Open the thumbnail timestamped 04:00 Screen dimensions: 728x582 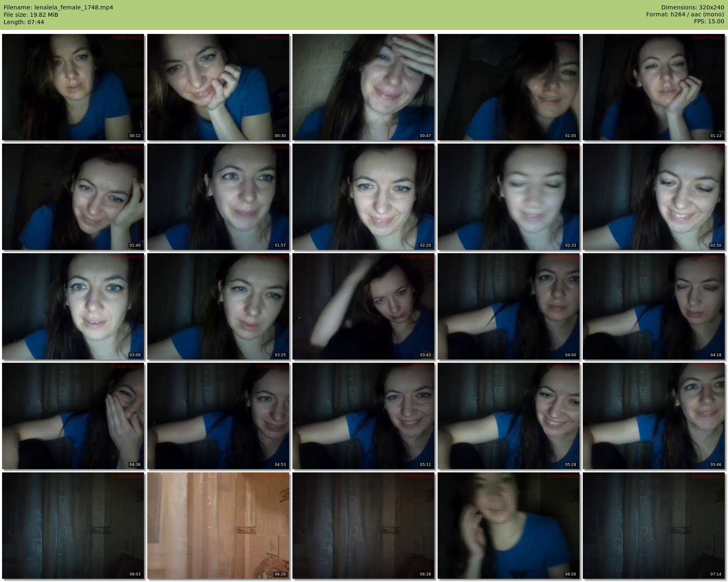(x=509, y=306)
